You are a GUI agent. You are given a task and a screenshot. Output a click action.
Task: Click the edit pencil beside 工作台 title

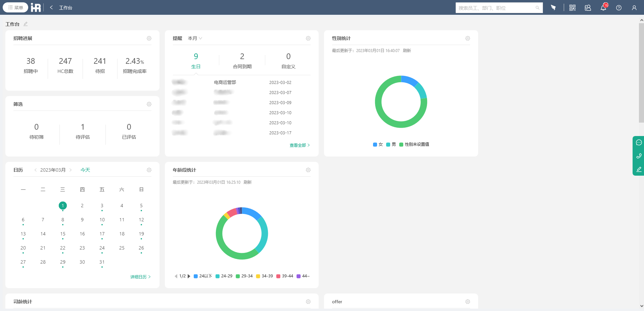(26, 24)
